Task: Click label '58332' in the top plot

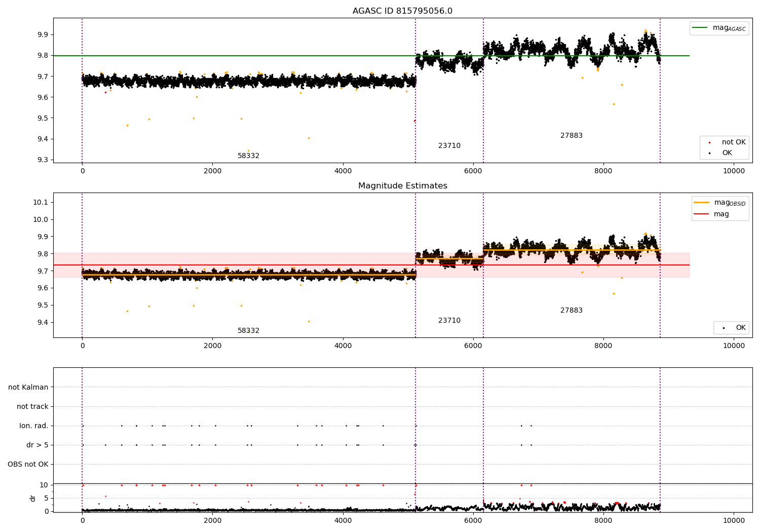Action: (x=248, y=156)
